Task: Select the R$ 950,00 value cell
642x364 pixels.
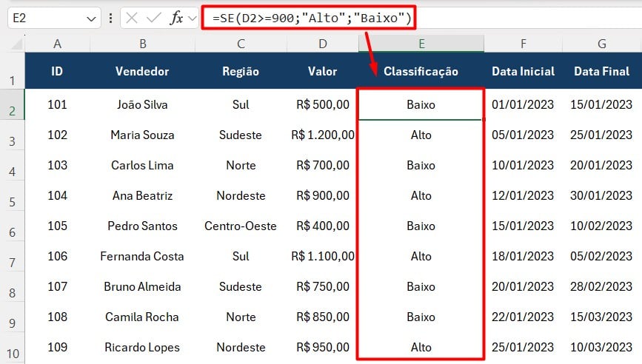Action: click(323, 347)
